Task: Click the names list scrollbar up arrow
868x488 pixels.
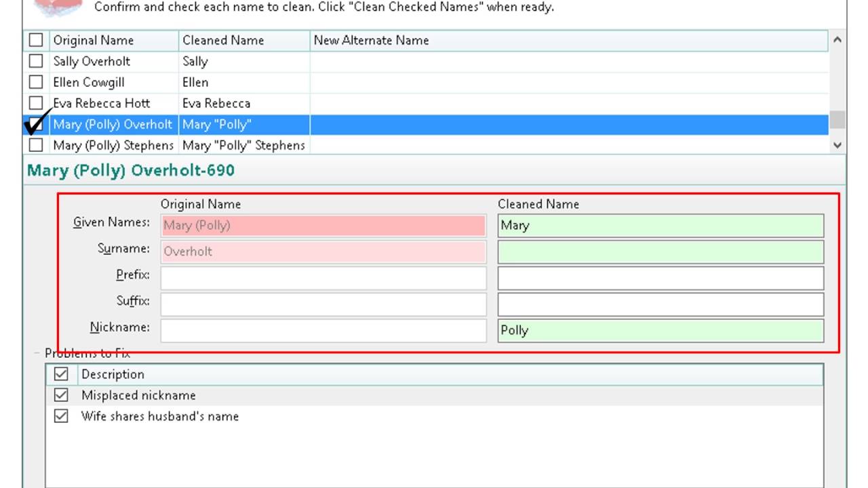Action: pyautogui.click(x=837, y=40)
